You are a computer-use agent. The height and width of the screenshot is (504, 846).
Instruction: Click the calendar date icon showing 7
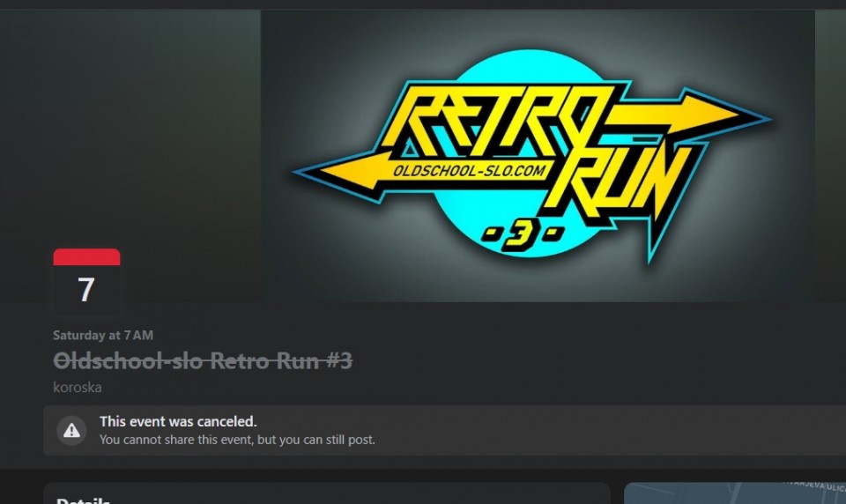click(87, 282)
